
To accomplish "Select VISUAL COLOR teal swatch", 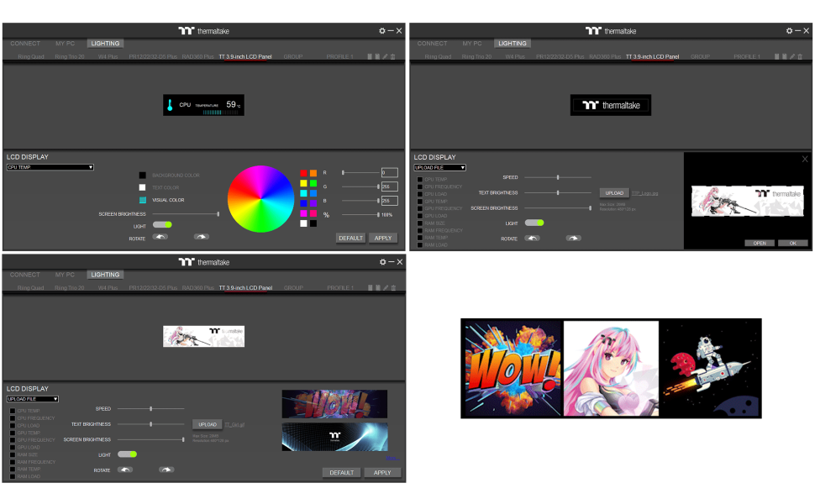I will (143, 200).
